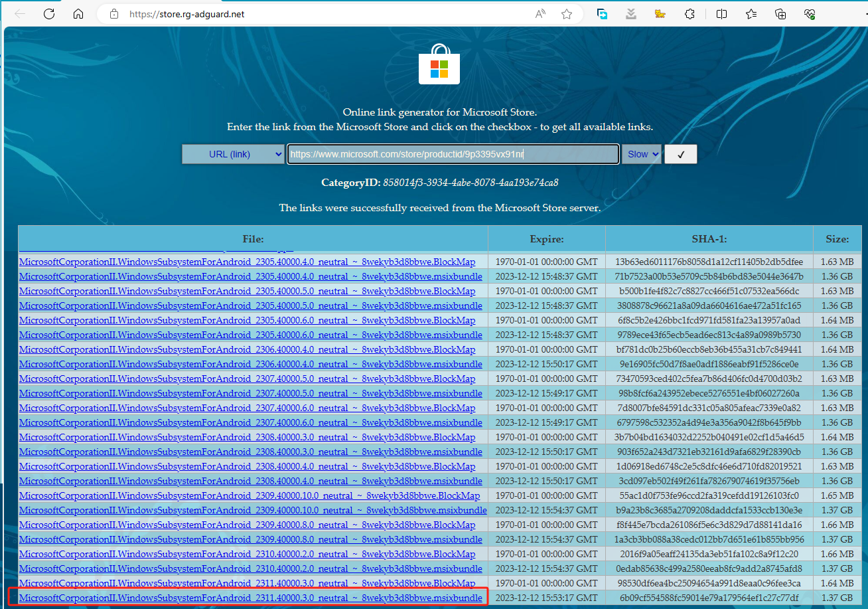The width and height of the screenshot is (868, 609).
Task: Open the 2309.40000.10.0 msixbundle link
Action: click(253, 510)
